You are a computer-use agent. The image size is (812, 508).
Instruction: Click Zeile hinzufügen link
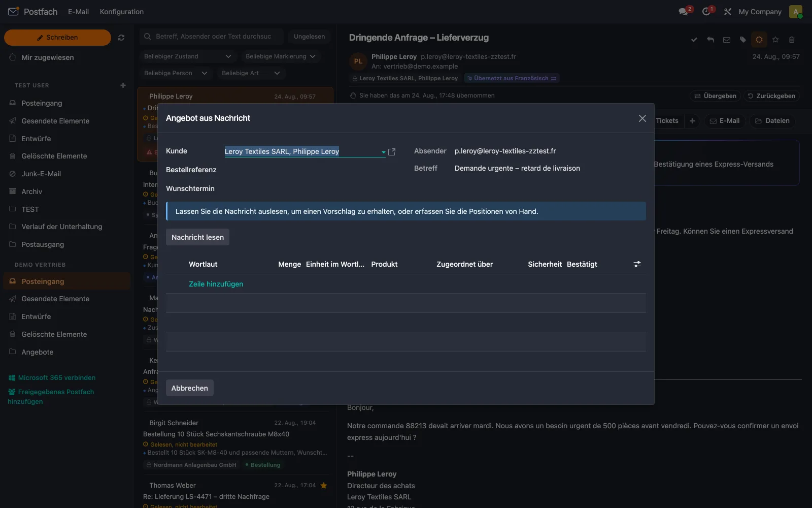tap(216, 284)
